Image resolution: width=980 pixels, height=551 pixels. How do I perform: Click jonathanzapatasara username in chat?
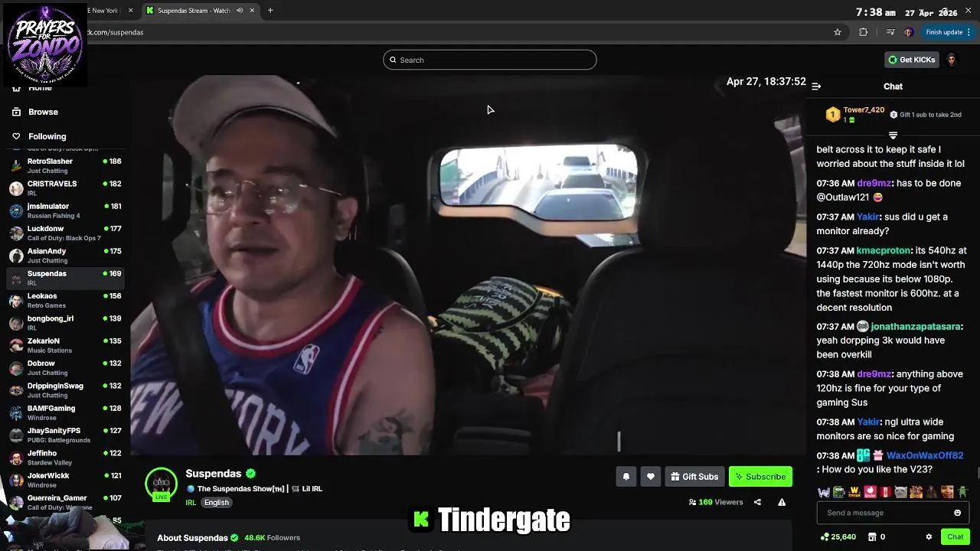916,327
